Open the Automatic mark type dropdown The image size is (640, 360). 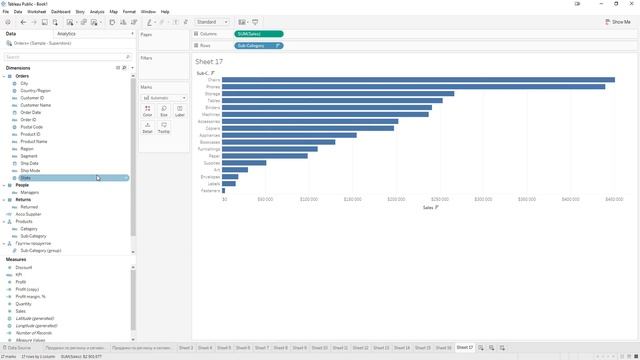(x=164, y=98)
